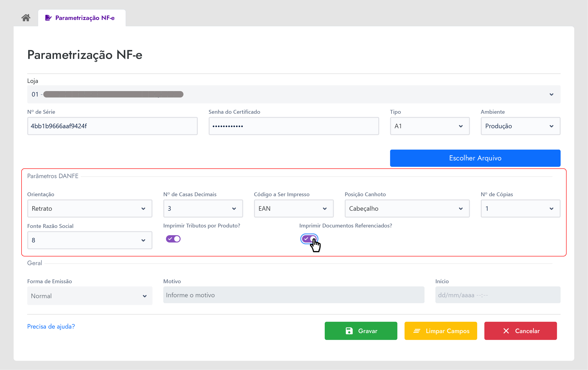588x370 pixels.
Task: Toggle Imprimir Tributos por Produto switch
Action: point(173,239)
